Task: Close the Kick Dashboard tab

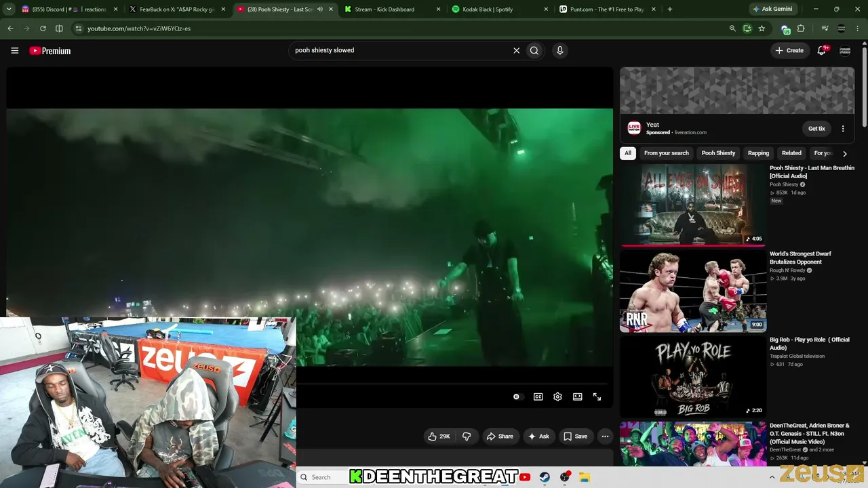Action: 438,9
